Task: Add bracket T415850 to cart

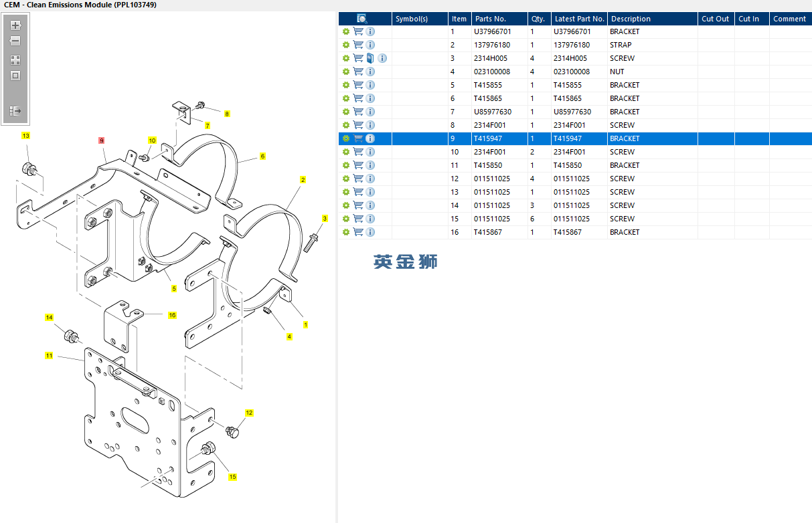Action: click(x=358, y=165)
